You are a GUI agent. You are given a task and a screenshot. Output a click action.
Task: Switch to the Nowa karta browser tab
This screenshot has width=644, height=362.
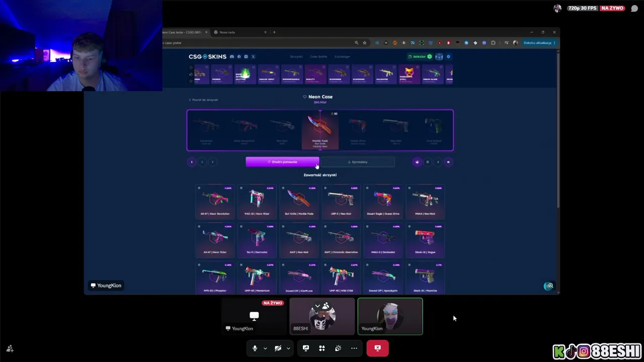239,32
